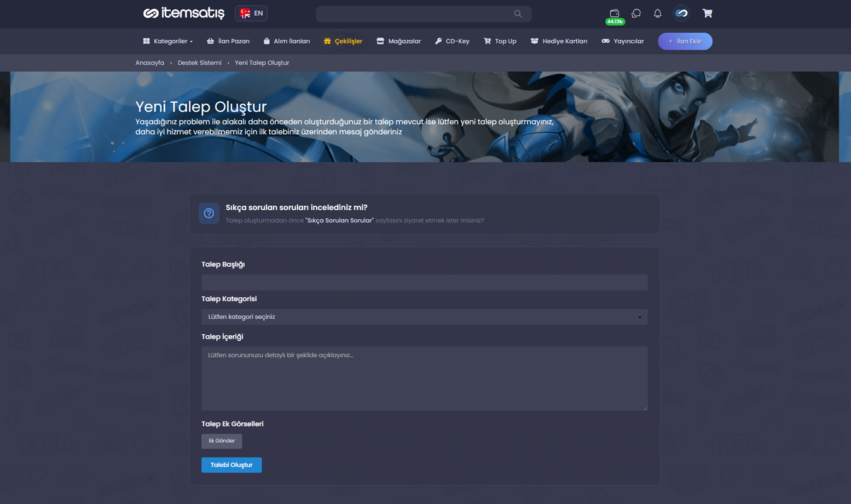This screenshot has height=504, width=851.
Task: Open the CD-Key section
Action: click(452, 41)
